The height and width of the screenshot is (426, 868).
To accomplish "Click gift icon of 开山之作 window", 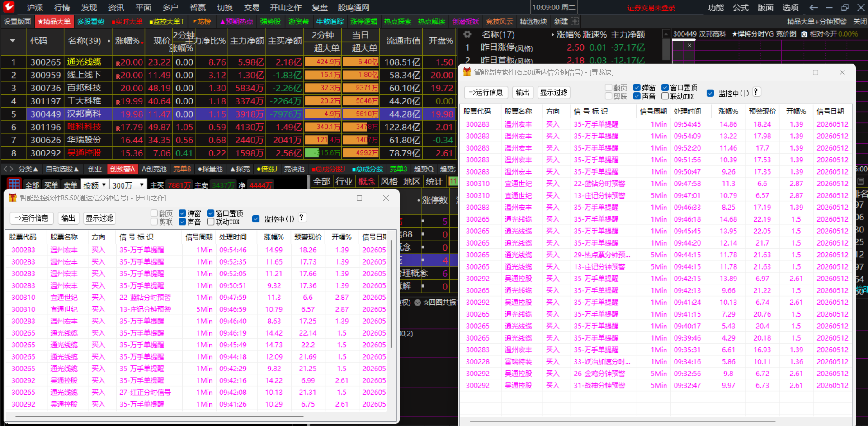I will pyautogui.click(x=13, y=198).
